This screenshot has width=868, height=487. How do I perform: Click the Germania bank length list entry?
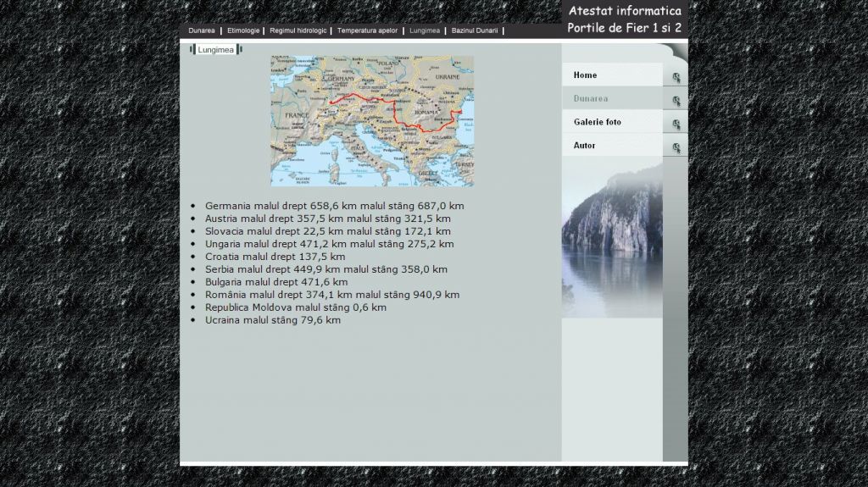pos(334,206)
